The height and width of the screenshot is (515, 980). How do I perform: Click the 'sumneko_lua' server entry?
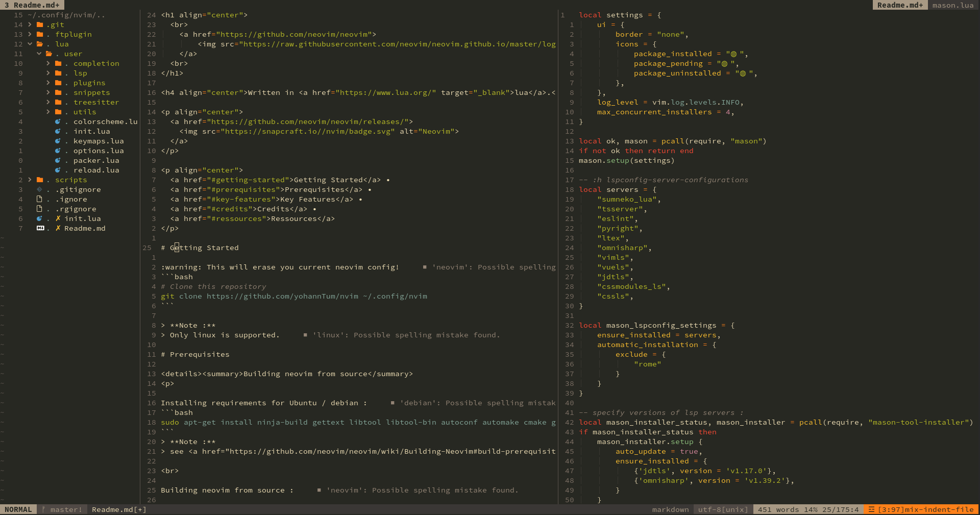[x=627, y=199]
